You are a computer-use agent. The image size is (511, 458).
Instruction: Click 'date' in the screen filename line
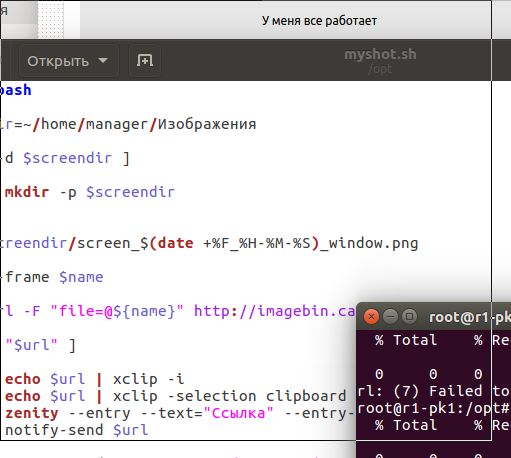[176, 243]
